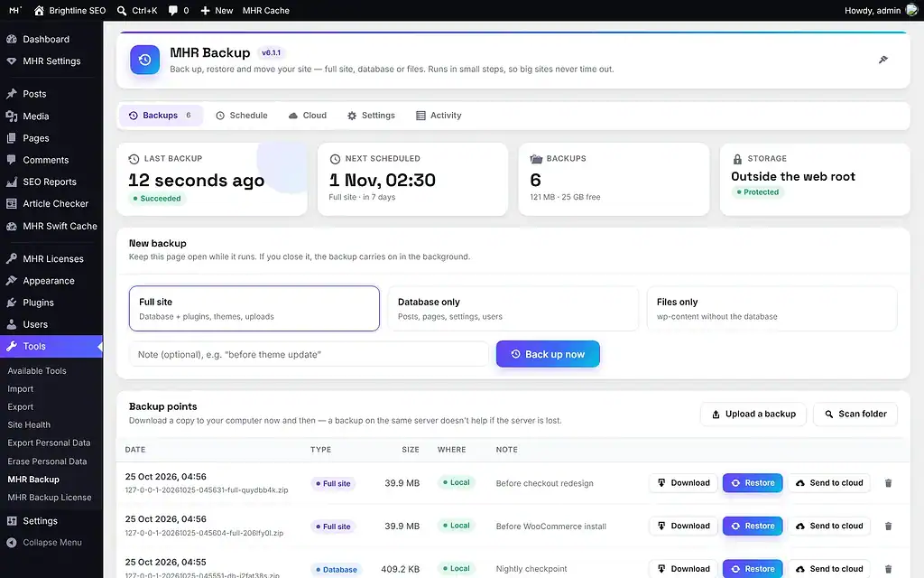The width and height of the screenshot is (924, 578).
Task: Open MHR Swift Cache in sidebar
Action: [x=51, y=226]
